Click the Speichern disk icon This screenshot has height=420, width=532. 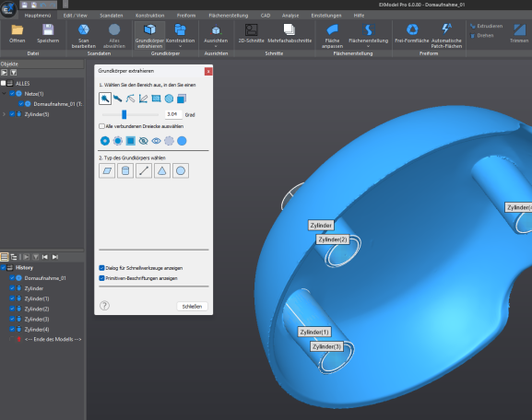point(48,30)
